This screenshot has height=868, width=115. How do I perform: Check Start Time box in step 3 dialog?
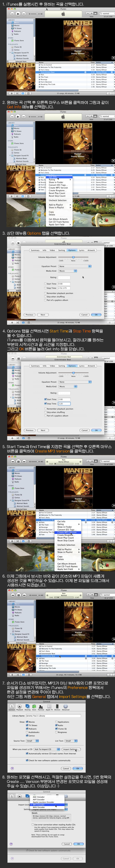45,284
